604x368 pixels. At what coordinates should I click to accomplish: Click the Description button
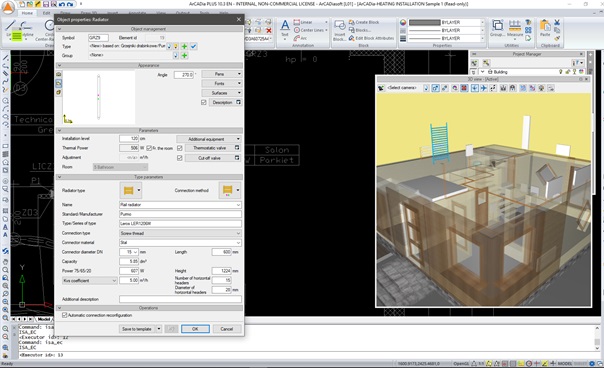[225, 103]
